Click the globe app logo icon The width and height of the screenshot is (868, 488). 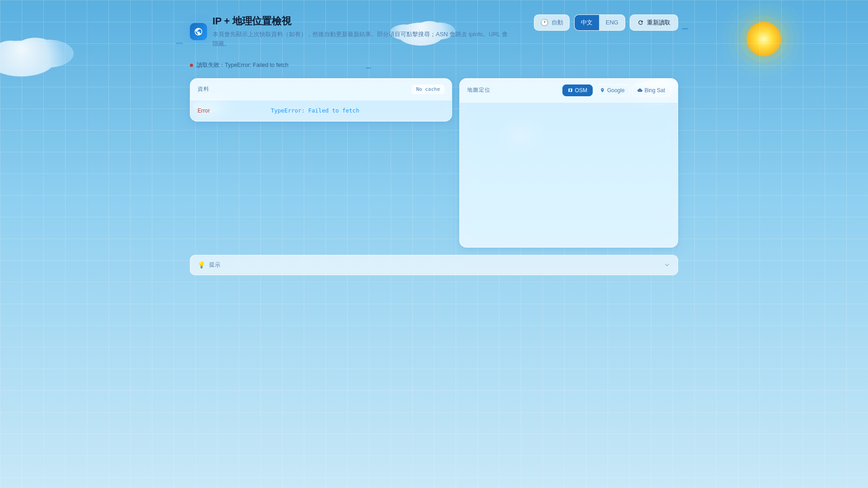pos(198,32)
